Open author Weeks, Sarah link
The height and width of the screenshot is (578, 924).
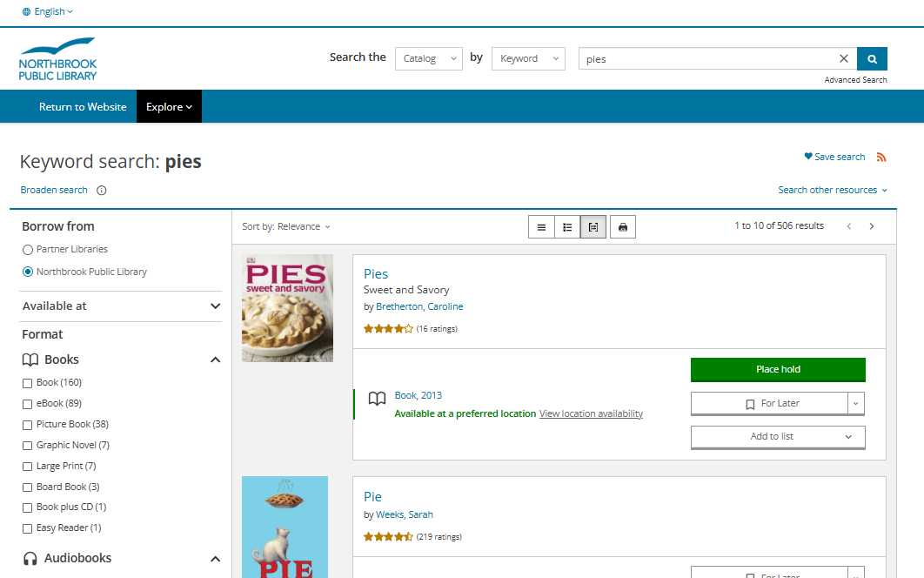(405, 515)
